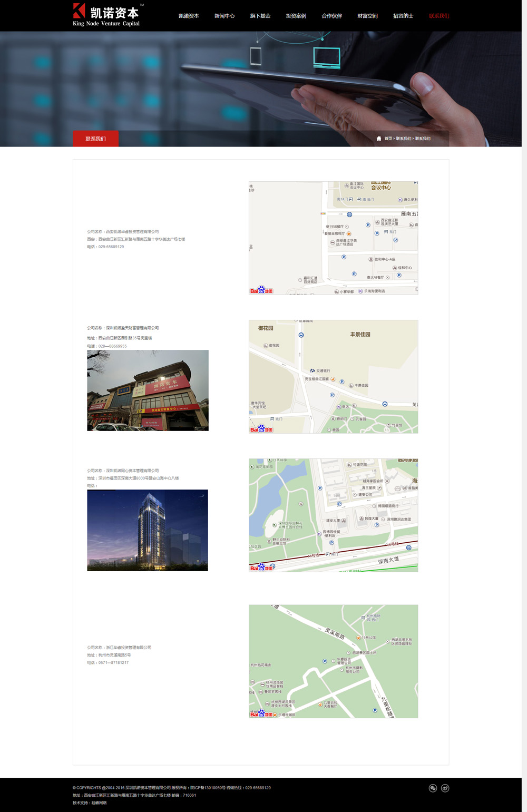Click the Baidu logo on the third map
The height and width of the screenshot is (812, 527).
pos(261,568)
